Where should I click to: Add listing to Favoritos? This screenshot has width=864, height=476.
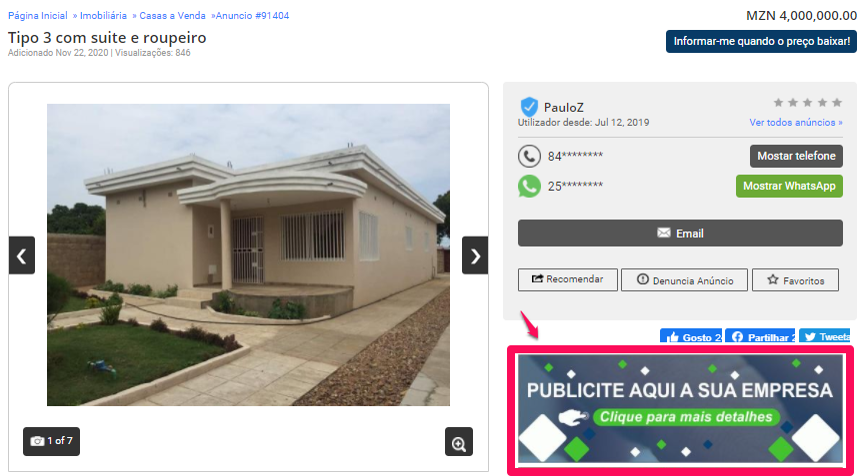[x=796, y=280]
